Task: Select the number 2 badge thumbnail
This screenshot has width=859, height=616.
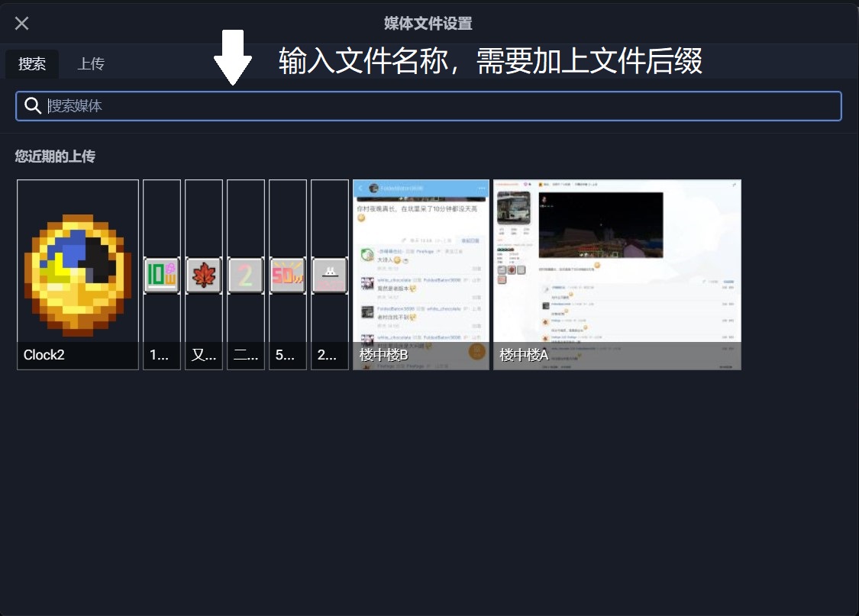Action: click(246, 274)
